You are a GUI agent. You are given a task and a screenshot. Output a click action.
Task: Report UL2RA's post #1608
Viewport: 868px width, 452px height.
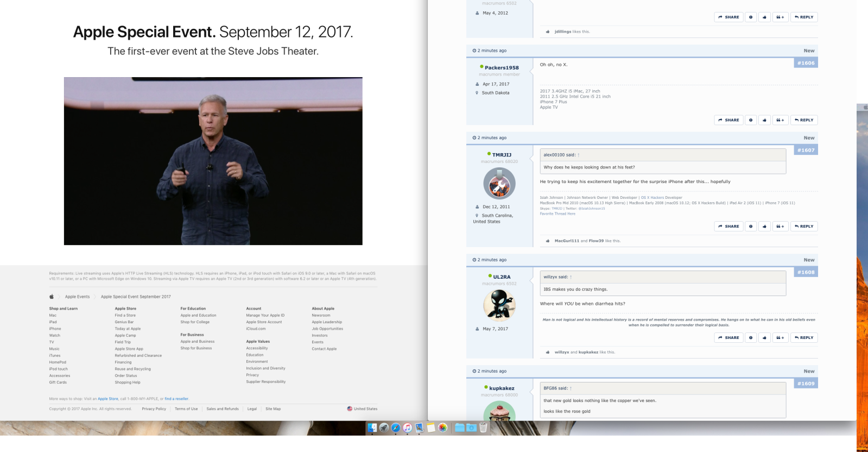[x=751, y=337]
